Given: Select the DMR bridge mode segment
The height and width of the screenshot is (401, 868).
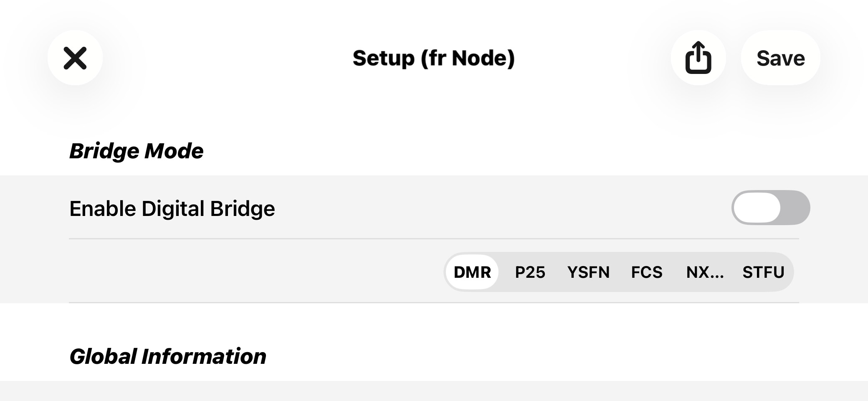Looking at the screenshot, I should click(472, 272).
